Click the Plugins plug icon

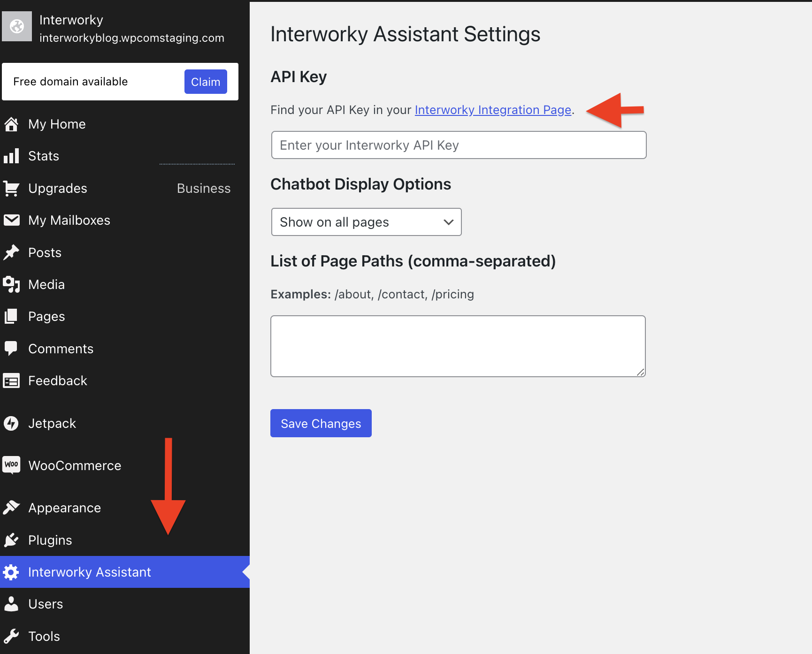pyautogui.click(x=11, y=540)
